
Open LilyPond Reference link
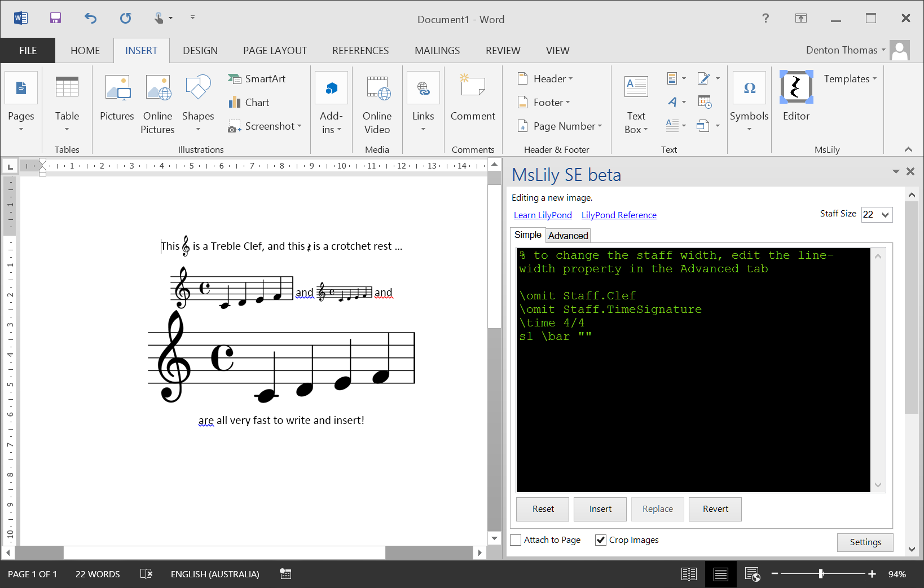tap(619, 215)
